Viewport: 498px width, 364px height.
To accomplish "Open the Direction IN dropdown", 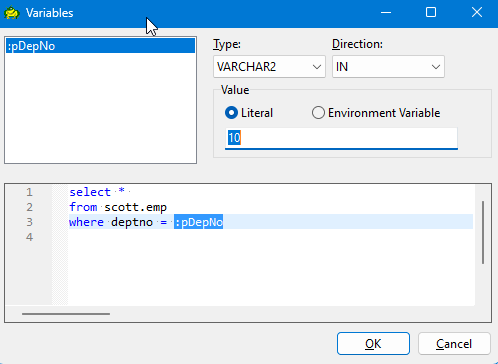I will pos(388,67).
